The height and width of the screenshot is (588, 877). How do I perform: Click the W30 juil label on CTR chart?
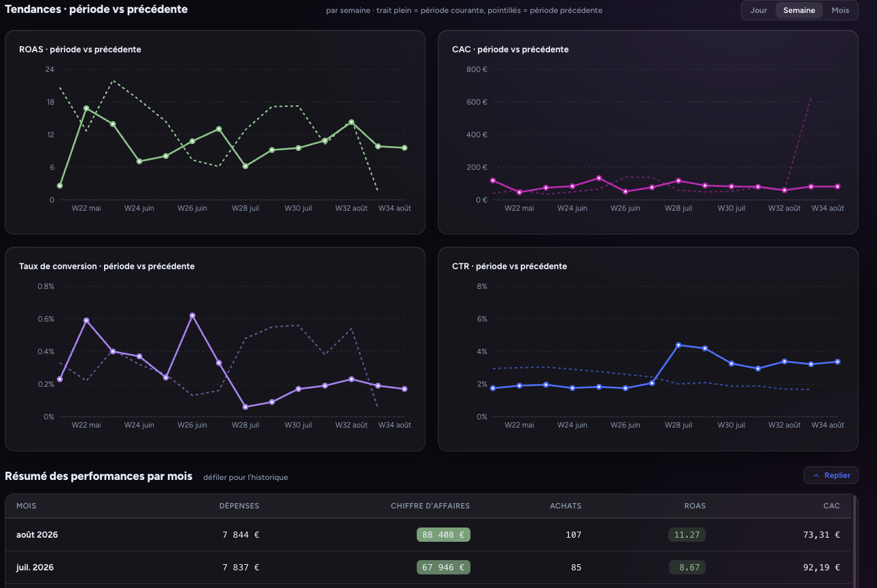(732, 425)
